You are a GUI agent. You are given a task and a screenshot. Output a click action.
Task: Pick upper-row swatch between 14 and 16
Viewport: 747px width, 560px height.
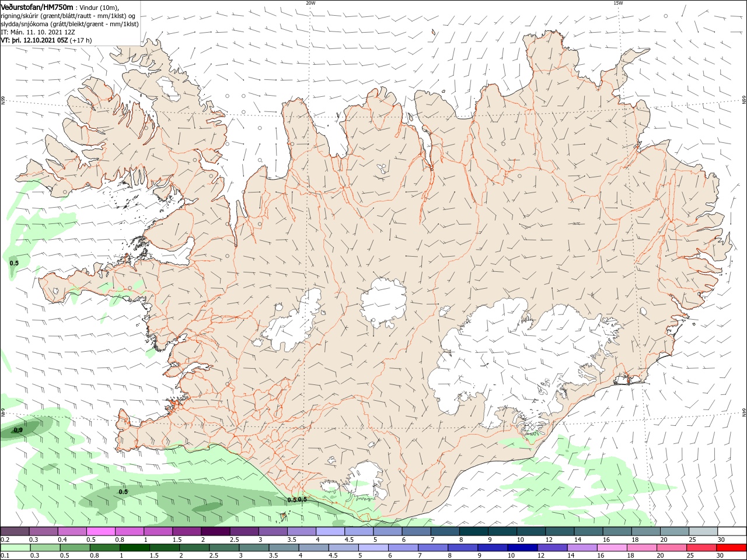(x=588, y=531)
